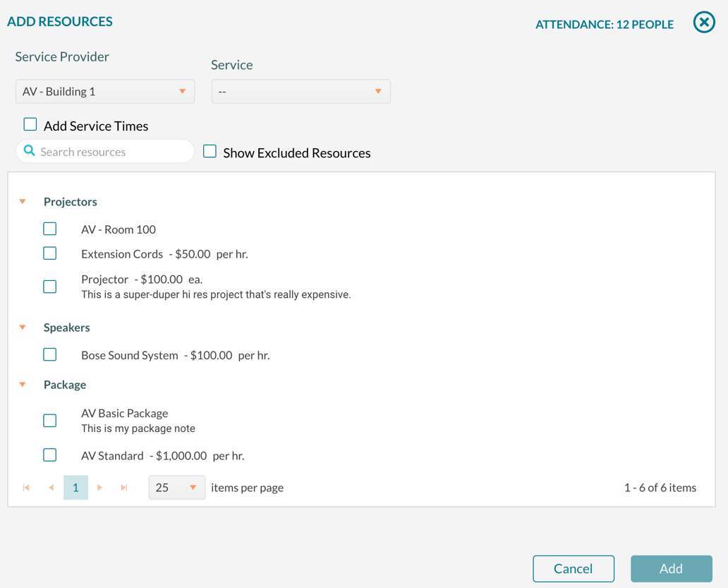Check the Extension Cords resource

pyautogui.click(x=49, y=253)
